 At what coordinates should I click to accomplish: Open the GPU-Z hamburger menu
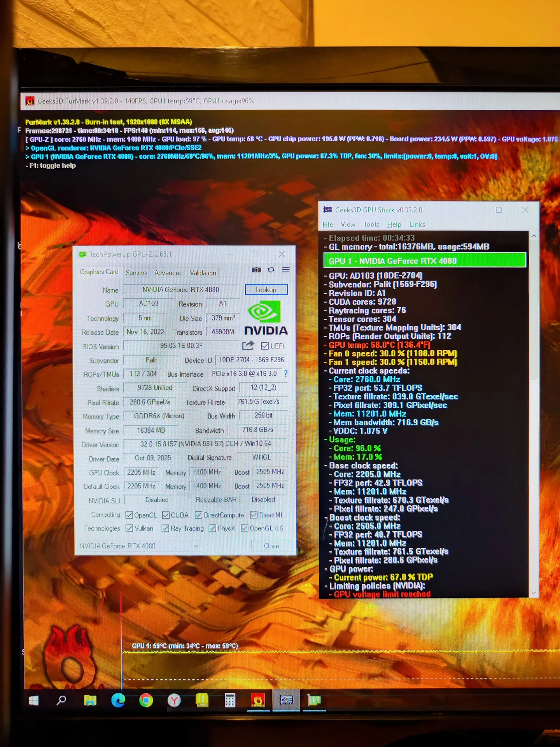coord(286,270)
